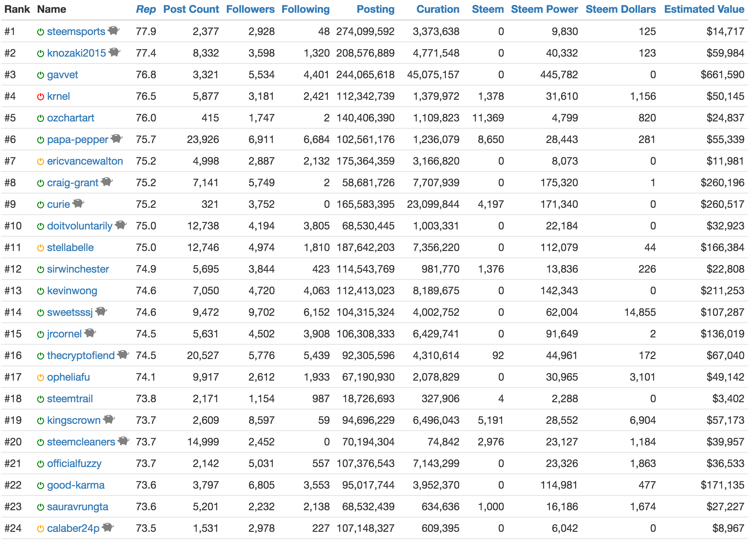Screen dimensions: 756x540
Task: Open the craig-grant profile link
Action: (x=73, y=183)
